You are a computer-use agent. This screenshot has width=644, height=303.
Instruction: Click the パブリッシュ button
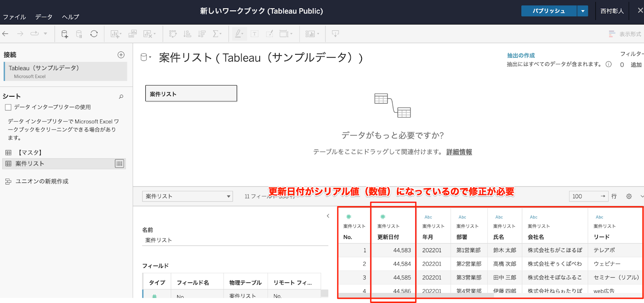click(x=549, y=11)
